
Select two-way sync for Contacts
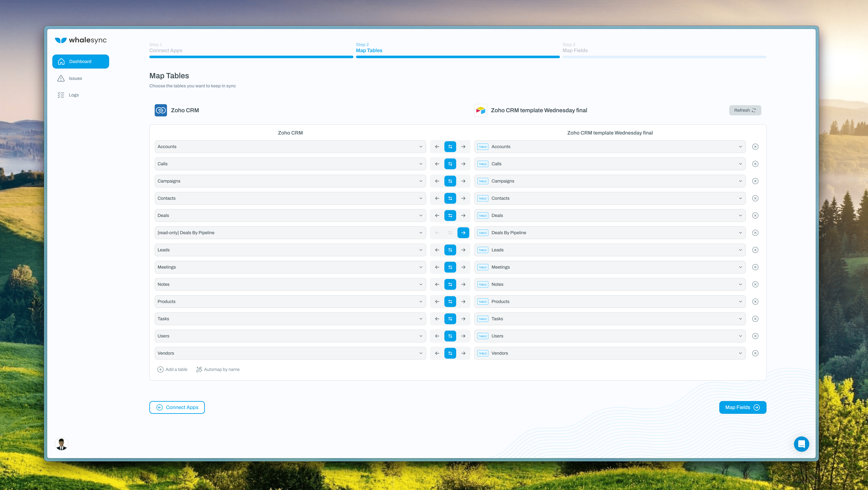point(450,198)
